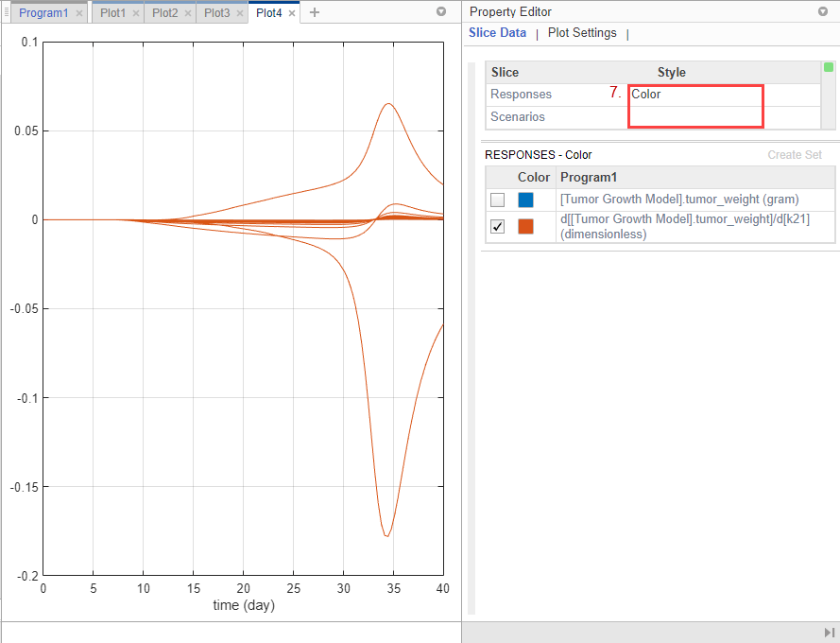Click the RESPONSES - Color heading
This screenshot has width=840, height=643.
(538, 155)
